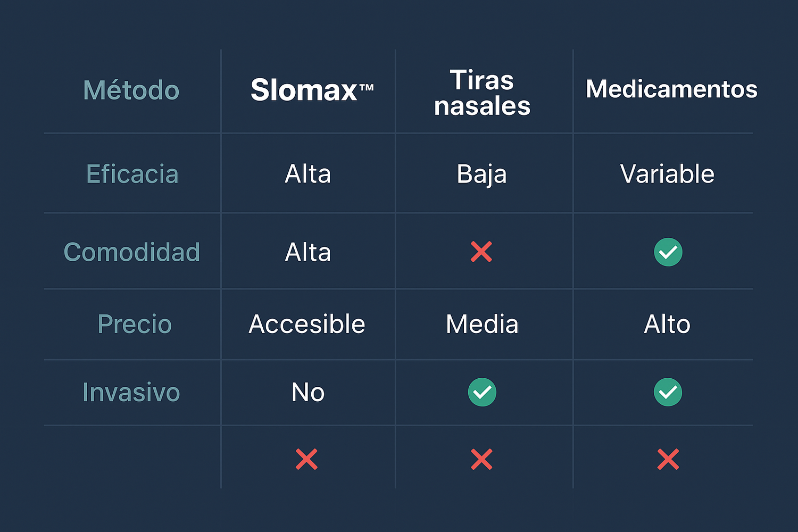Click the Eficacia row label
The image size is (798, 532).
click(x=132, y=174)
